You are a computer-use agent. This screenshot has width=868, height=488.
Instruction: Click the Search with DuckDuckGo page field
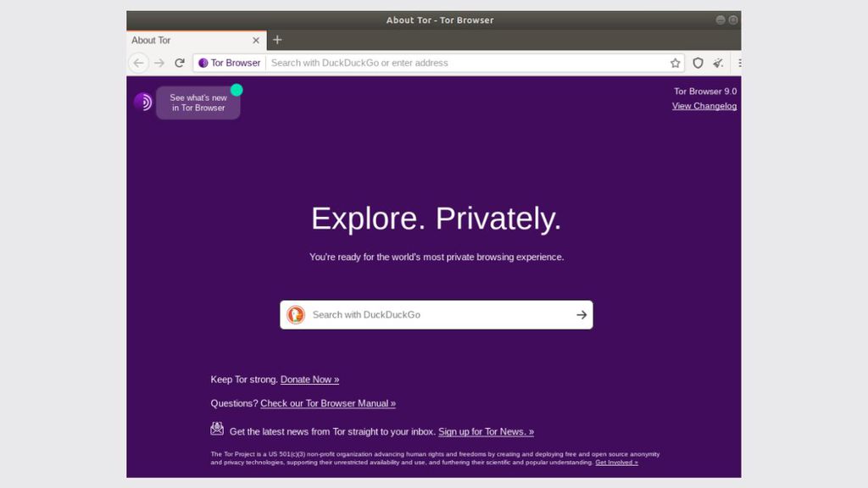point(437,315)
